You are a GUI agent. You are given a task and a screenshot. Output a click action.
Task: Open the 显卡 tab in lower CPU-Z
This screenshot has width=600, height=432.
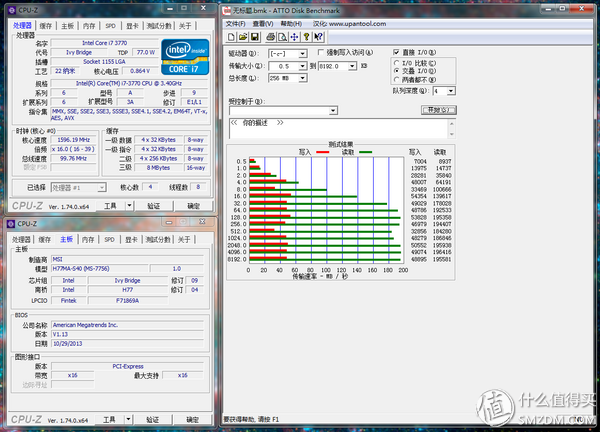pos(131,240)
